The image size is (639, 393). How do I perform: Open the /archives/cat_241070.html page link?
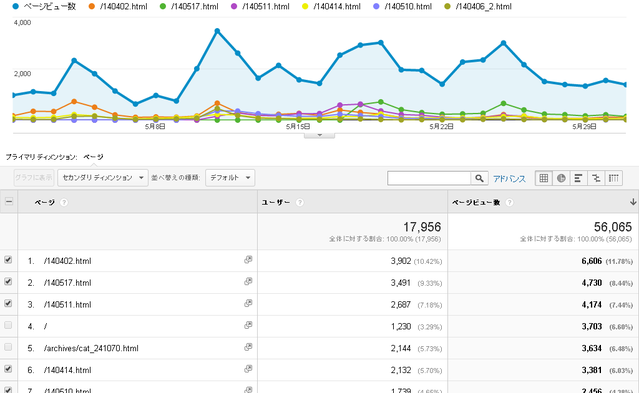tap(91, 348)
